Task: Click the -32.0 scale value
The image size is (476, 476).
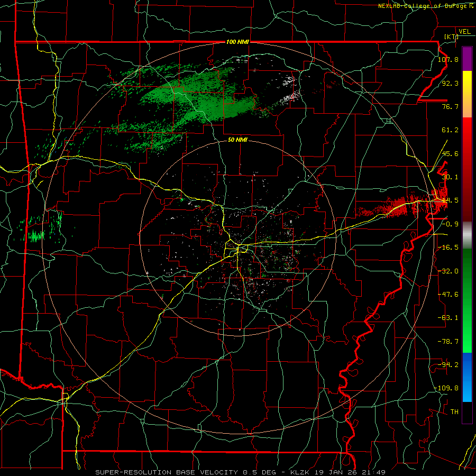Action: (x=448, y=271)
